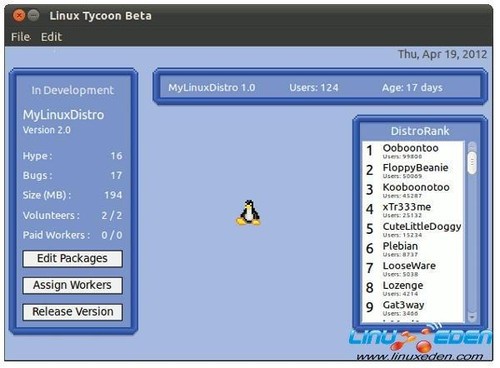Select CuteLittleDoggy in the DistroRank list
500x368 pixels.
pyautogui.click(x=413, y=230)
